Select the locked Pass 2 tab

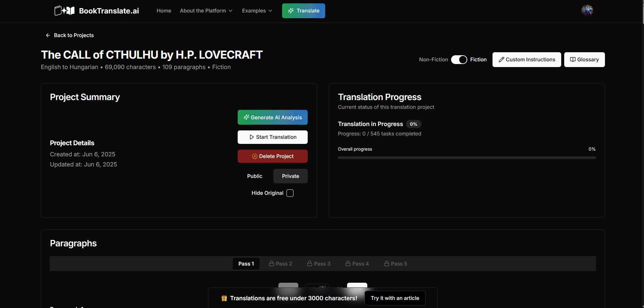click(280, 264)
